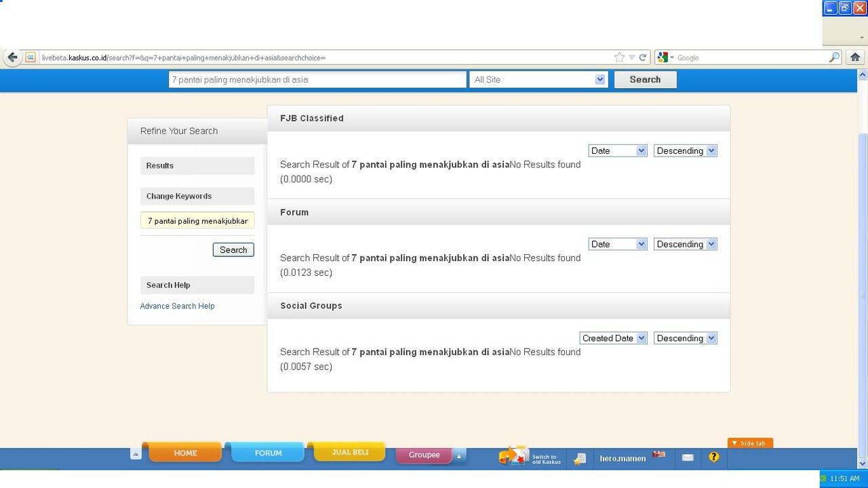Click the small up-arrow icon left of HOME
The height and width of the screenshot is (488, 868).
136,454
